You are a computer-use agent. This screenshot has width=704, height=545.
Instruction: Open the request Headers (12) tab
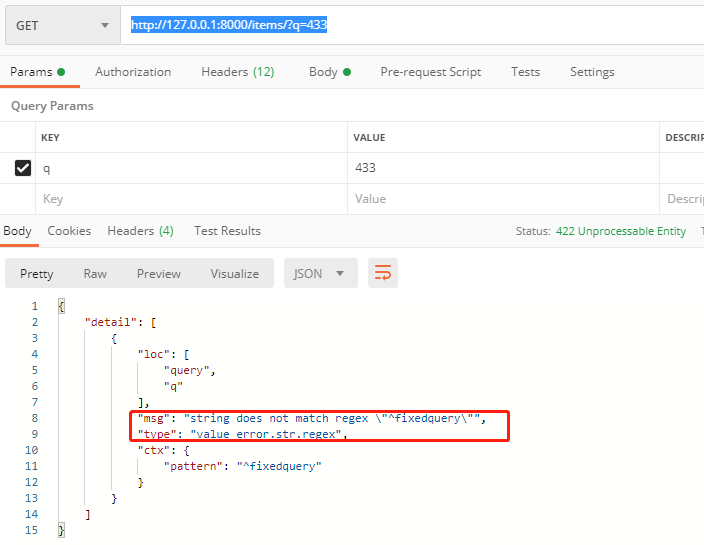click(238, 72)
